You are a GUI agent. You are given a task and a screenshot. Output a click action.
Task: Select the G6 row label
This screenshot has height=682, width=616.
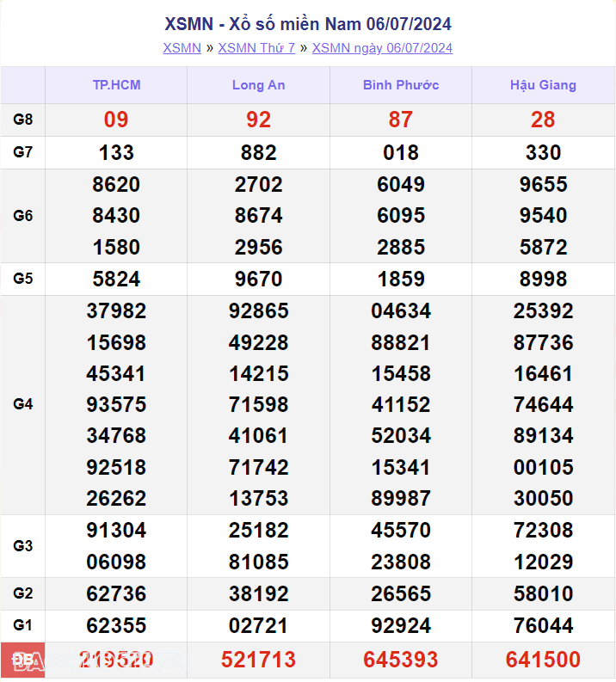pyautogui.click(x=23, y=216)
